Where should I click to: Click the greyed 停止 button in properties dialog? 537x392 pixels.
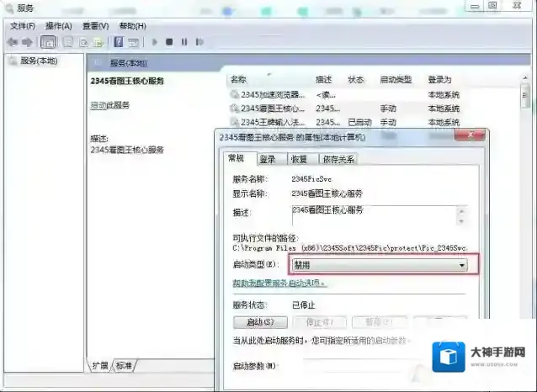[320, 322]
